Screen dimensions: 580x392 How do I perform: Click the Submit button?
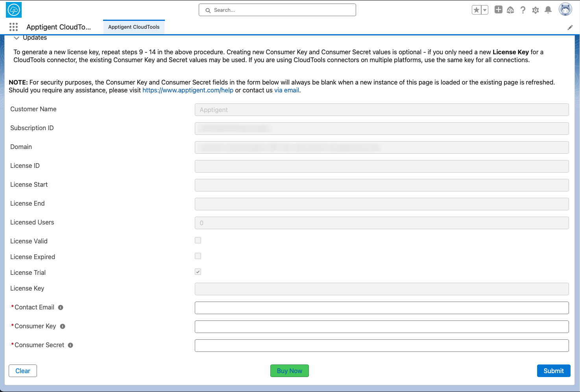click(x=553, y=371)
